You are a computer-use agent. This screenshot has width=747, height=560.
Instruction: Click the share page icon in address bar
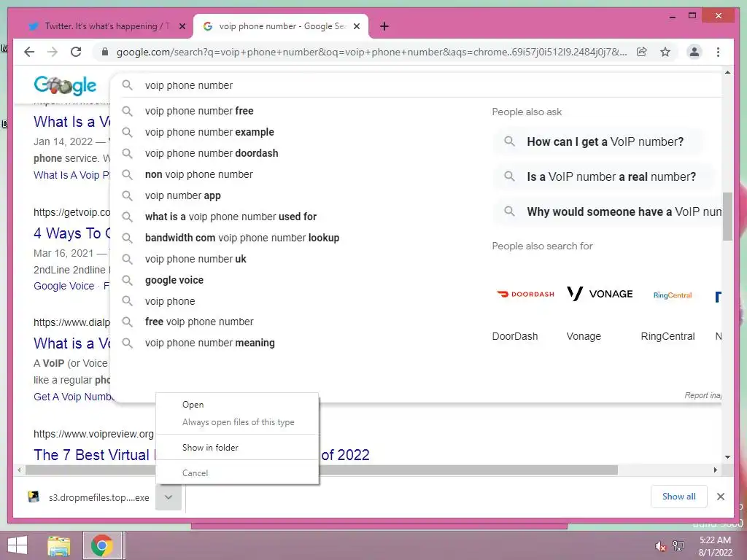tap(642, 52)
